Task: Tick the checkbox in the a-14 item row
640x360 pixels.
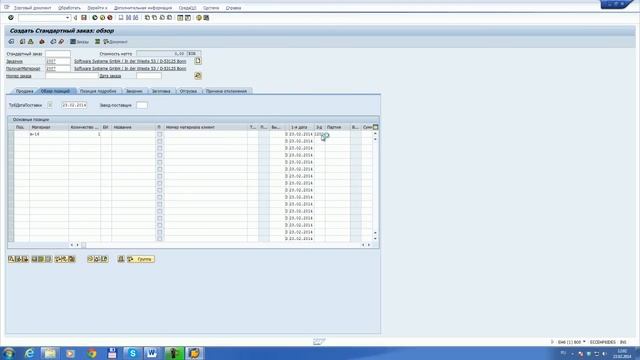Action: coord(160,134)
